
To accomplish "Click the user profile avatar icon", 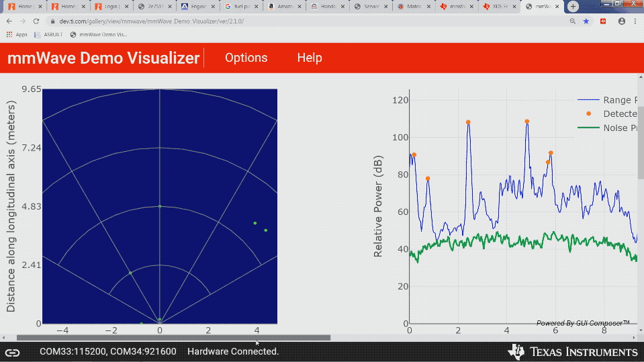I will [621, 21].
